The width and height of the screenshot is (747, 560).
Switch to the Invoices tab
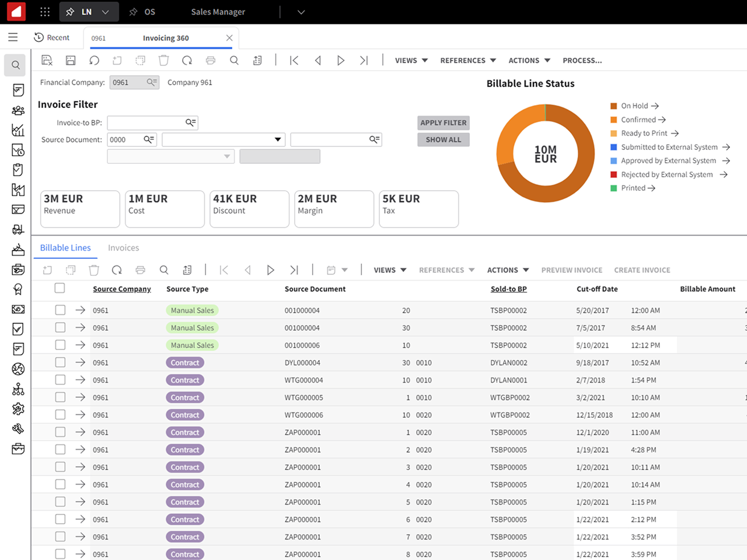[x=123, y=248]
